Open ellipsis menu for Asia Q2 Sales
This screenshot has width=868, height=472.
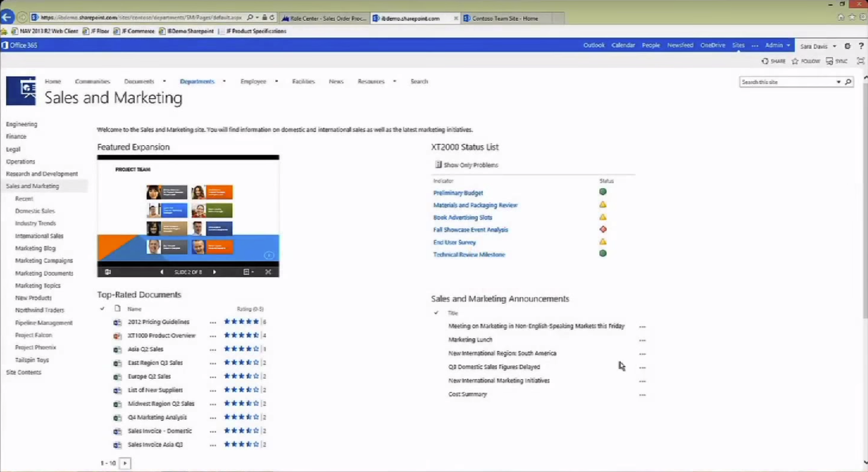pos(213,350)
